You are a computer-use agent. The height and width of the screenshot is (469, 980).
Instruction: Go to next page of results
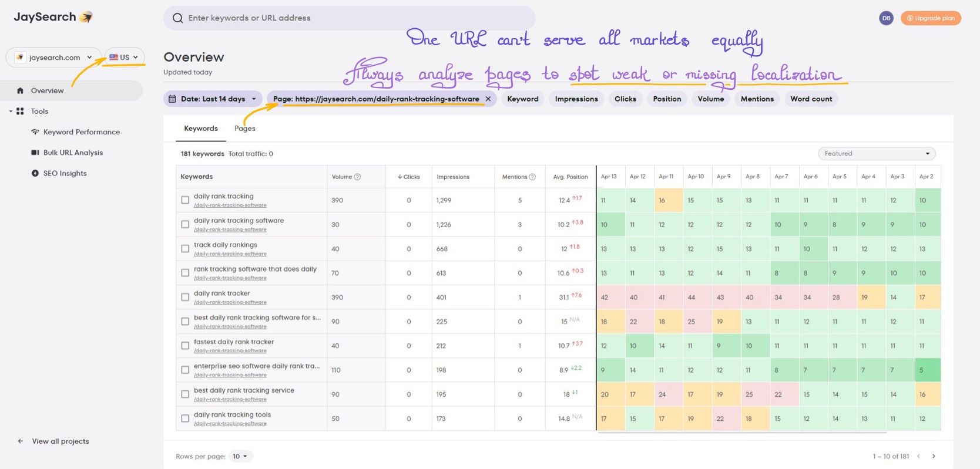pyautogui.click(x=934, y=456)
